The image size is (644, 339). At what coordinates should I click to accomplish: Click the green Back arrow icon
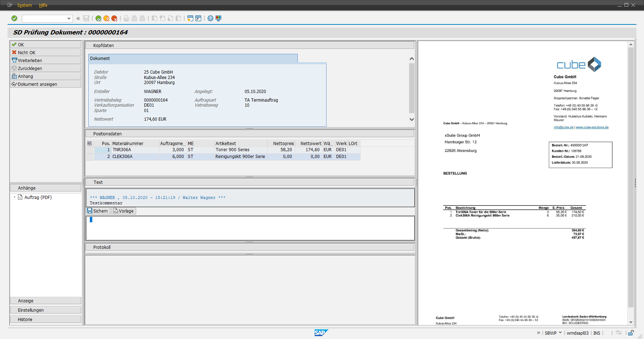click(98, 18)
